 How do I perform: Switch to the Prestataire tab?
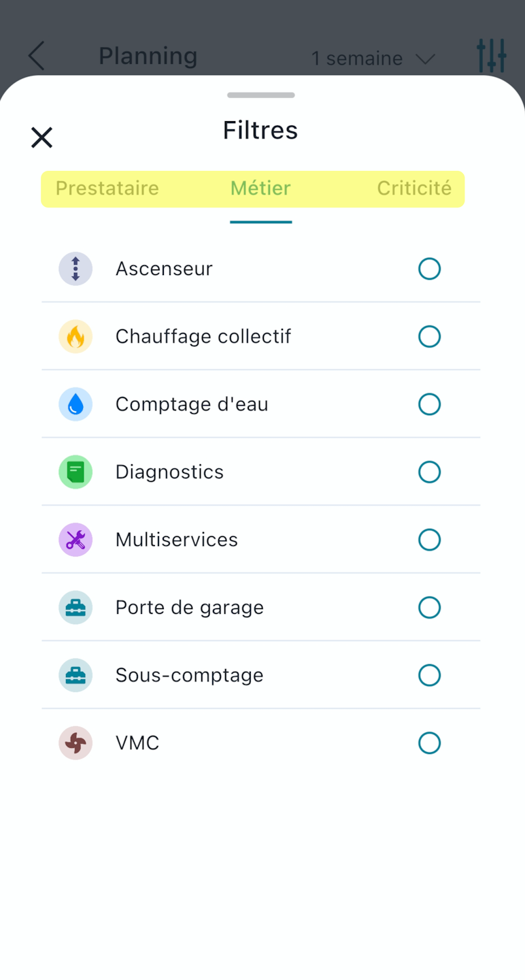tap(107, 189)
